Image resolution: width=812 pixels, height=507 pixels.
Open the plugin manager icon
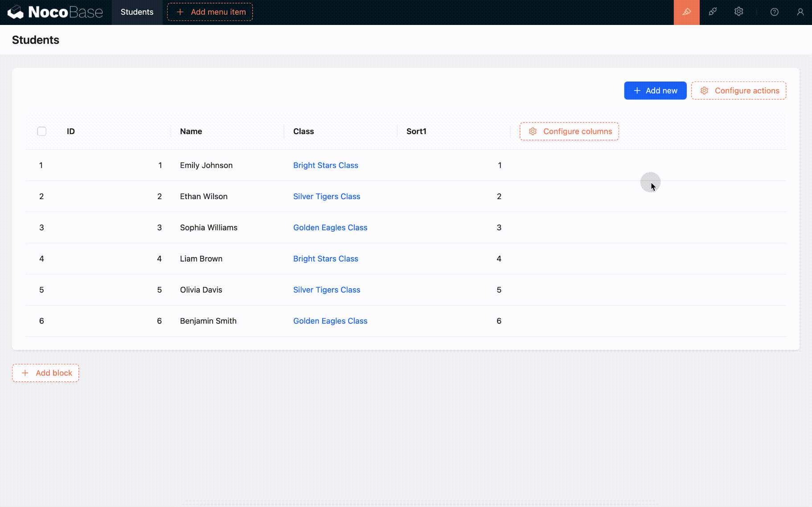[x=713, y=12]
